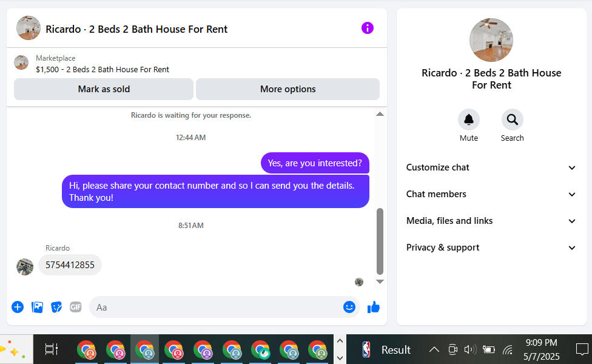This screenshot has height=364, width=592.
Task: Click the Search magnifier icon
Action: tap(512, 120)
